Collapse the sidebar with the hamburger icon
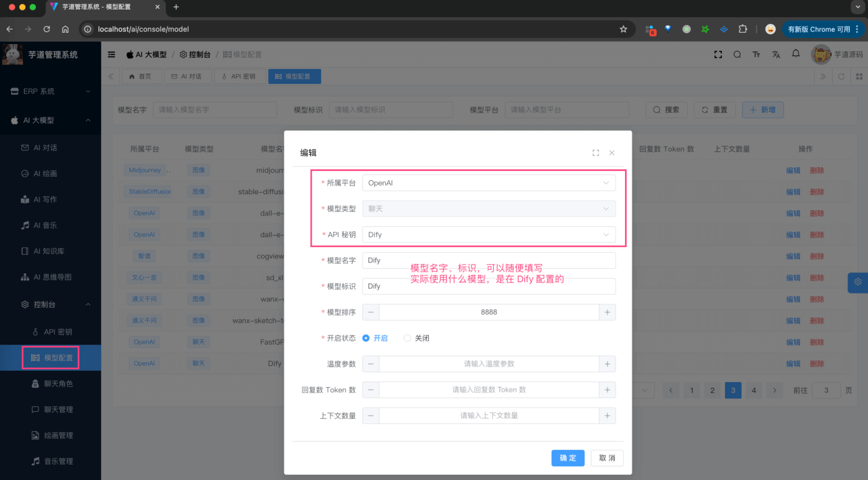 click(111, 54)
